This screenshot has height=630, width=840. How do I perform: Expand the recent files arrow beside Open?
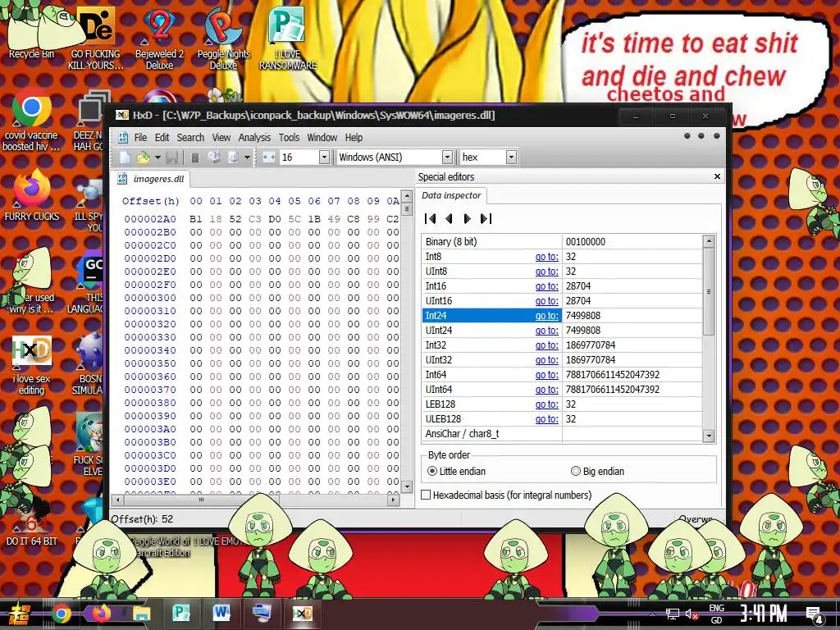pyautogui.click(x=157, y=157)
